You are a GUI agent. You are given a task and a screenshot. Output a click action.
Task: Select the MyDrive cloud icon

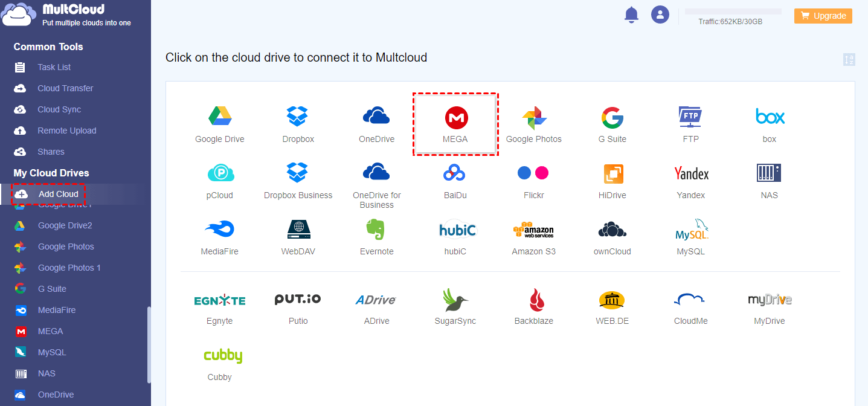(x=770, y=299)
